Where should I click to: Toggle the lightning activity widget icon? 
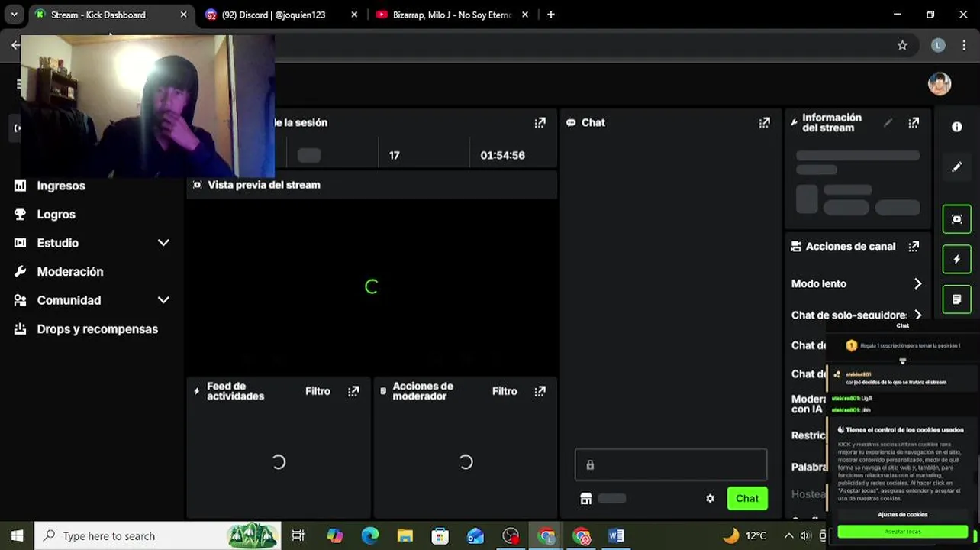click(x=956, y=259)
